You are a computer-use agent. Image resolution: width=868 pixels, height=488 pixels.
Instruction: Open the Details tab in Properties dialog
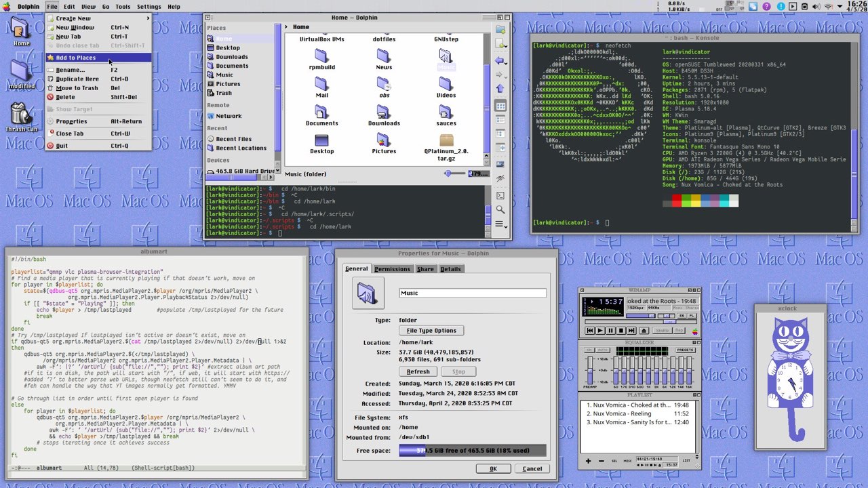[450, 269]
